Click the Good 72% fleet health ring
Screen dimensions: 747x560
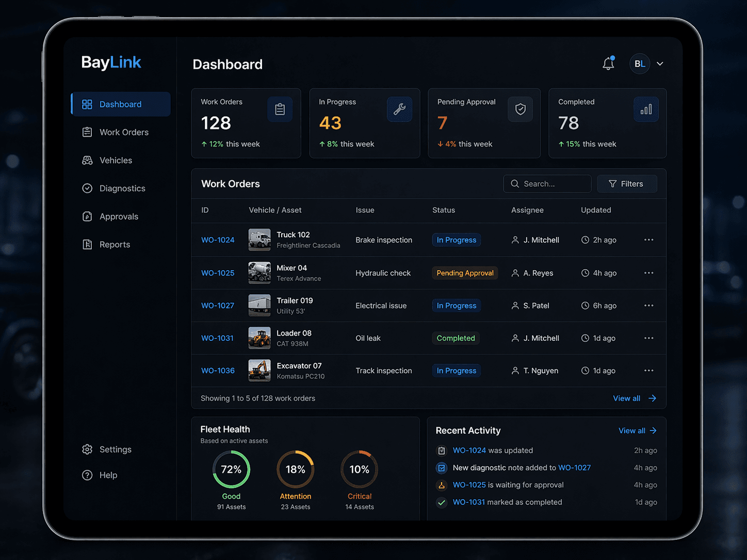coord(231,469)
